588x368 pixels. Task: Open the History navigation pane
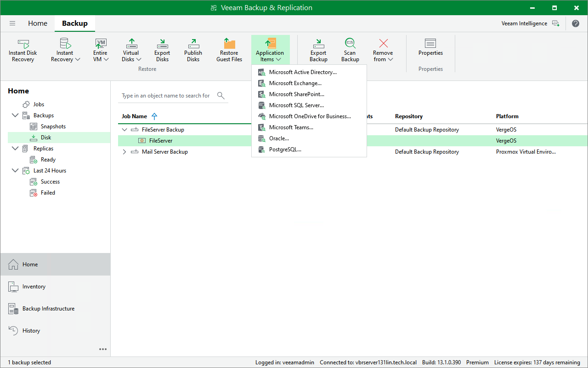[55, 331]
